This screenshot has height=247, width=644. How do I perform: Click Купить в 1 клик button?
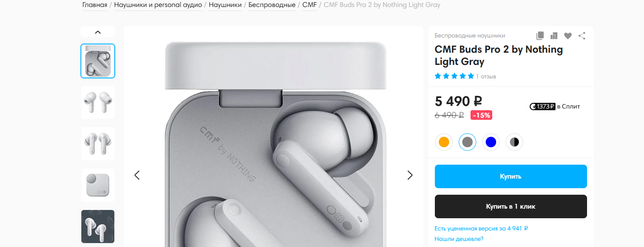tap(511, 206)
